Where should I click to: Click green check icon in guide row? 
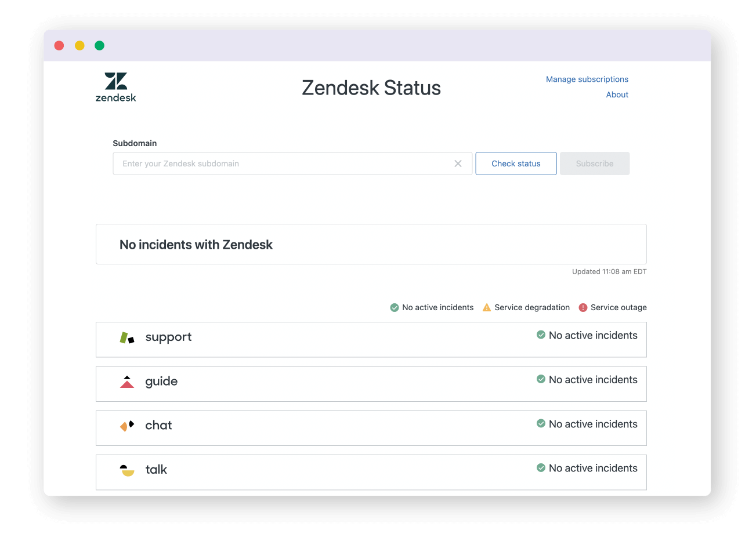click(541, 379)
